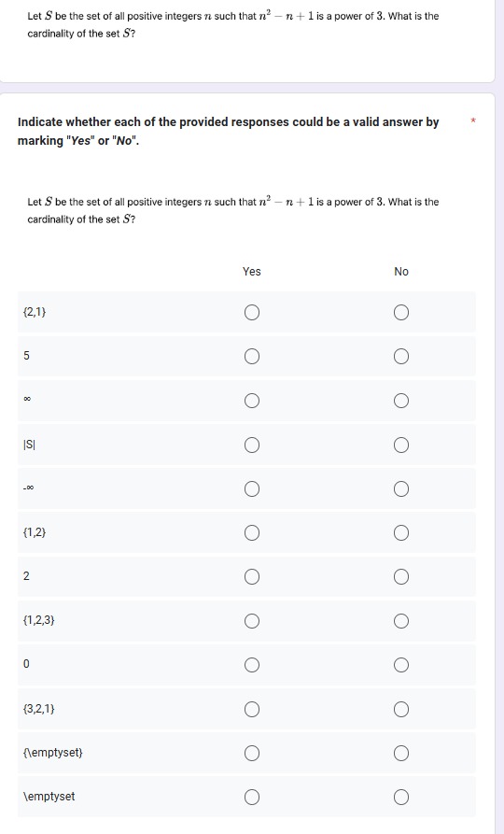504x834 pixels.
Task: Choose Yes for the ∞ response
Action: pyautogui.click(x=252, y=401)
